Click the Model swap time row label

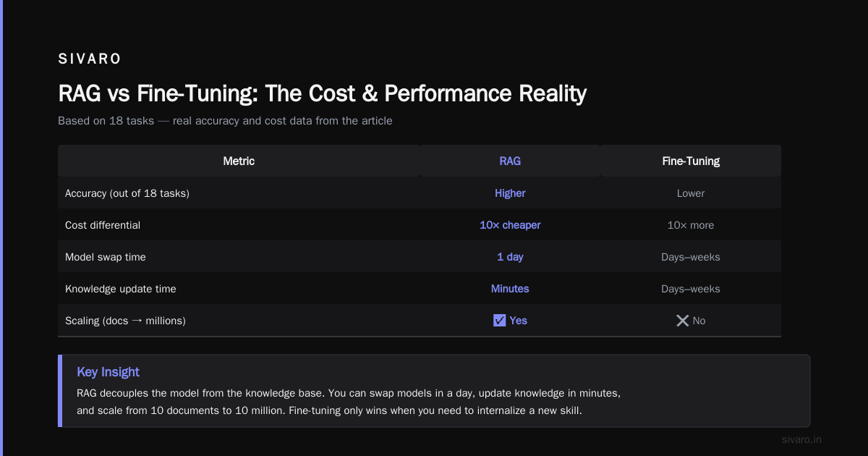(106, 257)
